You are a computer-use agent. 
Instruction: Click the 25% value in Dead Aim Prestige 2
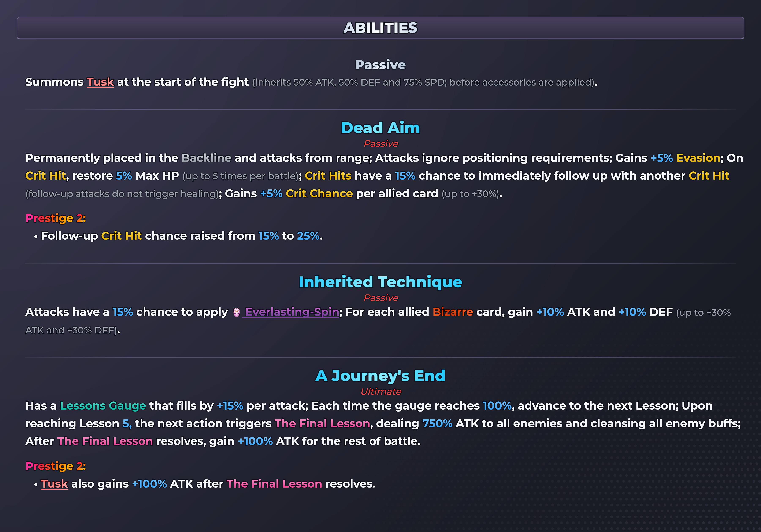click(308, 236)
